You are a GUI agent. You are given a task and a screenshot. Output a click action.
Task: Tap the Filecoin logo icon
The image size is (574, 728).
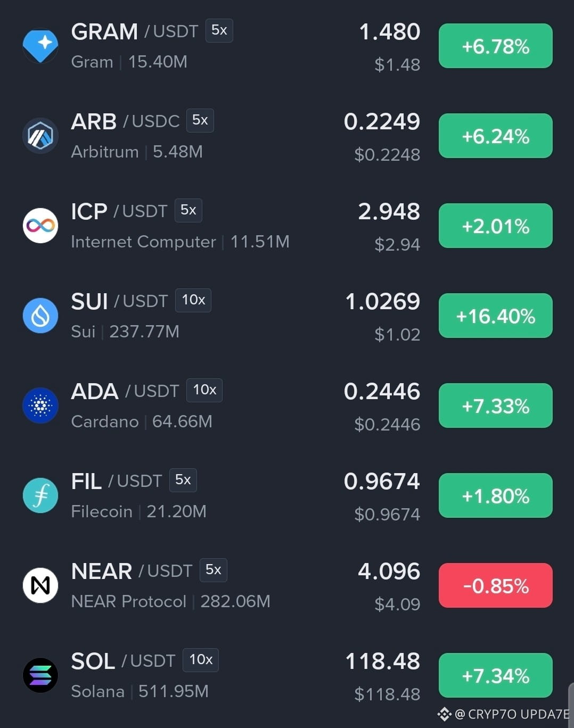[x=40, y=495]
